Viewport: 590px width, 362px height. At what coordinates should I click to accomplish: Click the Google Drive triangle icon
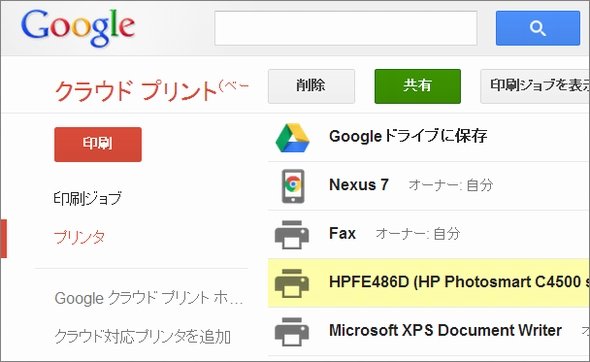[292, 137]
